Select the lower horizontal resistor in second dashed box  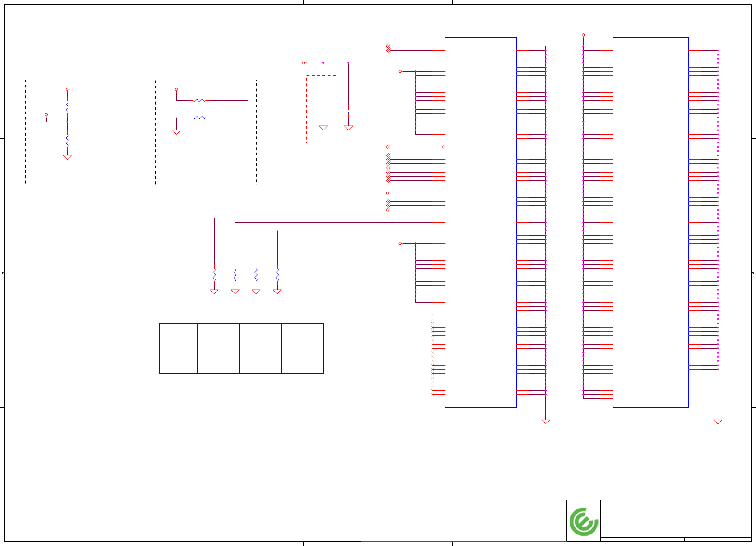click(199, 118)
